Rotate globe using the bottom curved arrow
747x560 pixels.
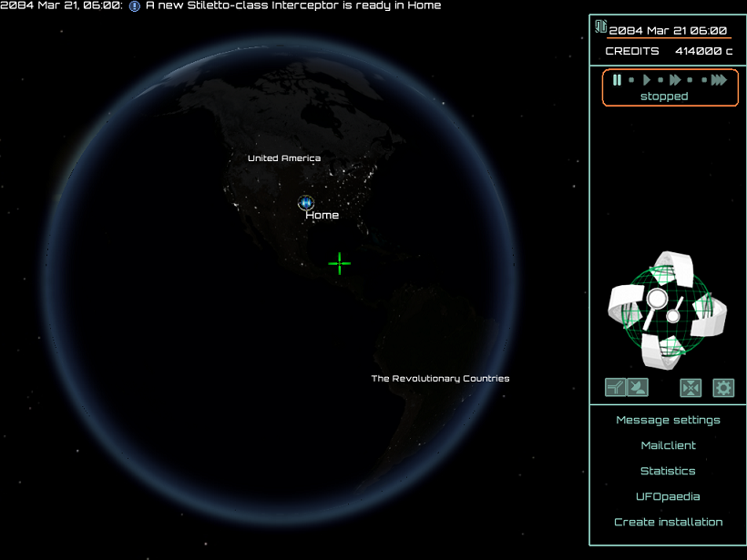click(661, 351)
